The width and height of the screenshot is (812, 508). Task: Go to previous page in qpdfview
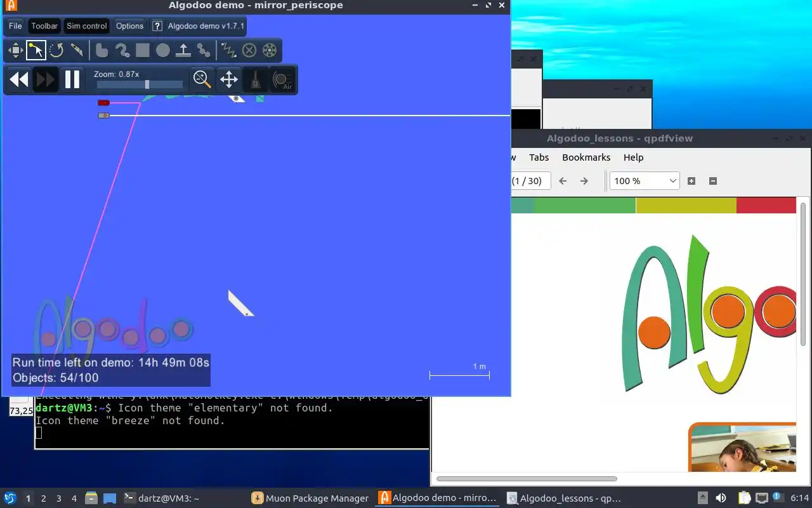(563, 181)
